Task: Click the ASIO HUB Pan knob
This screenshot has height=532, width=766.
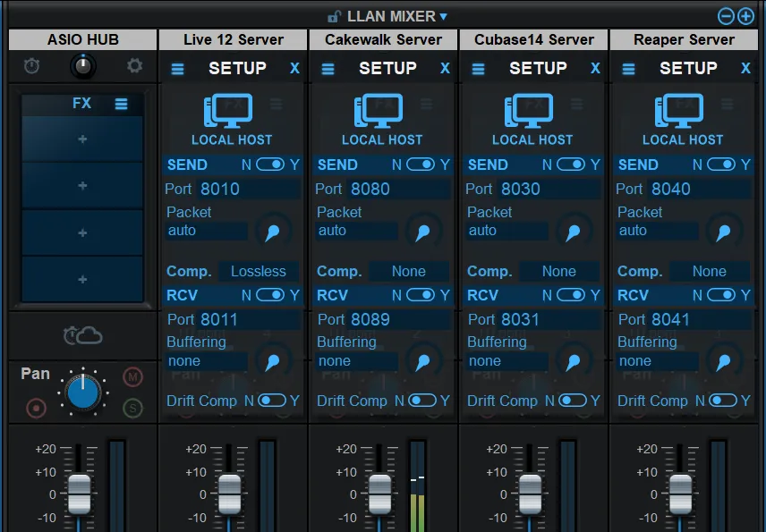Action: pyautogui.click(x=83, y=392)
